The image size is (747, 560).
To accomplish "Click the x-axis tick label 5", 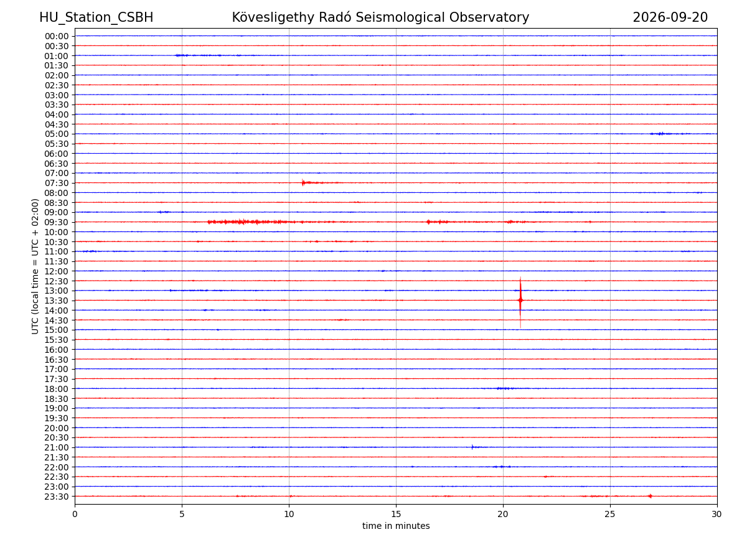I will pyautogui.click(x=182, y=515).
